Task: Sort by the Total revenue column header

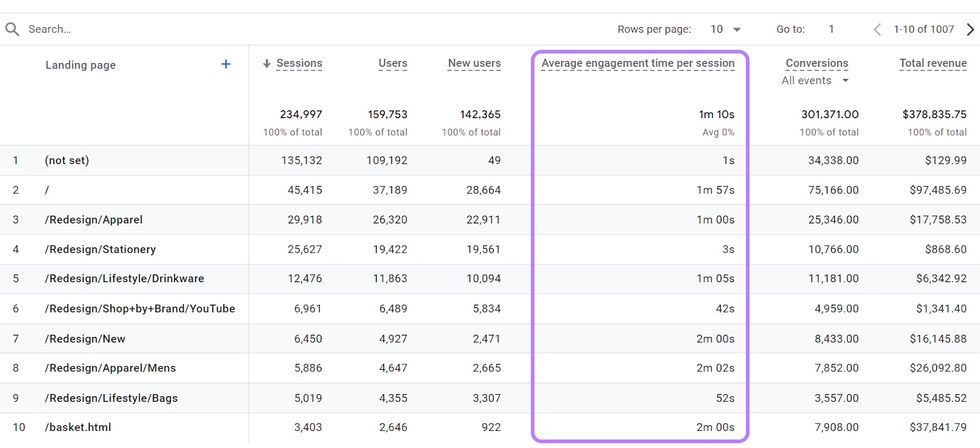Action: [x=933, y=64]
